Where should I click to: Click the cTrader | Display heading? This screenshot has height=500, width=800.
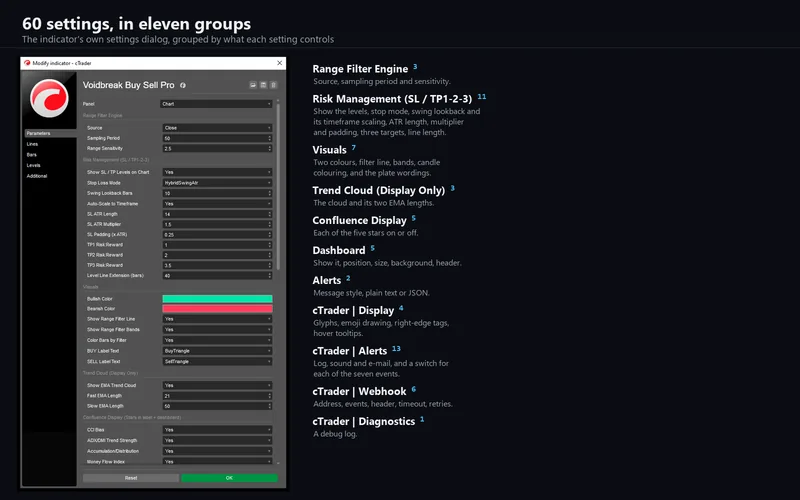pos(354,311)
